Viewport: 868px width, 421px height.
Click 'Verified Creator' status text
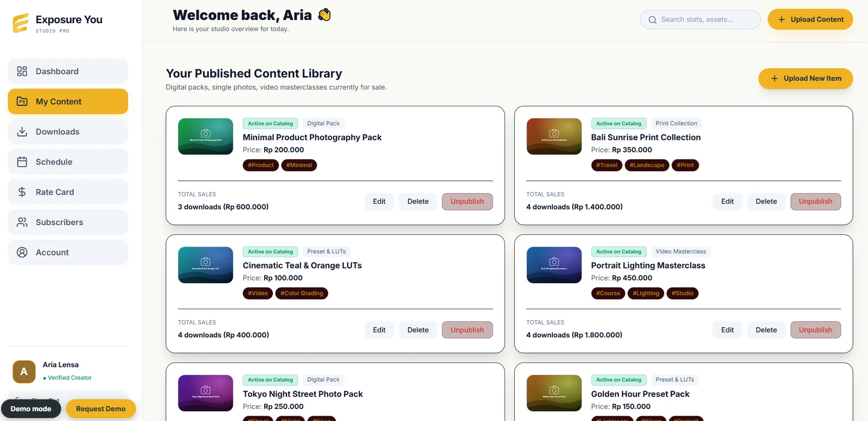[69, 378]
